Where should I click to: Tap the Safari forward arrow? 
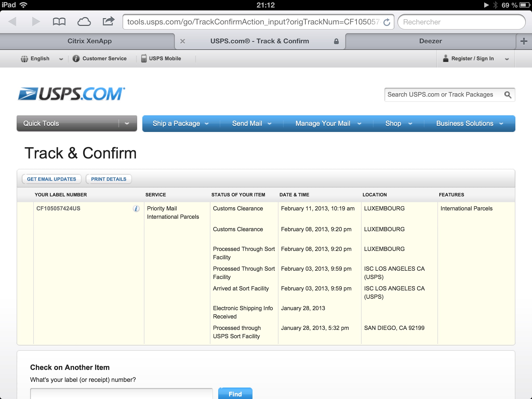point(36,22)
